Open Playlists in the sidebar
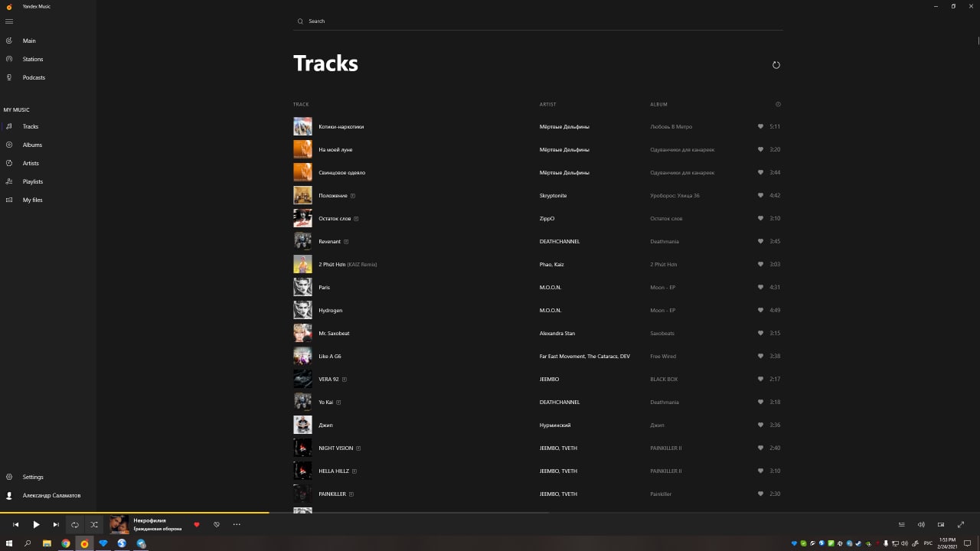This screenshot has height=551, width=980. pyautogui.click(x=33, y=181)
